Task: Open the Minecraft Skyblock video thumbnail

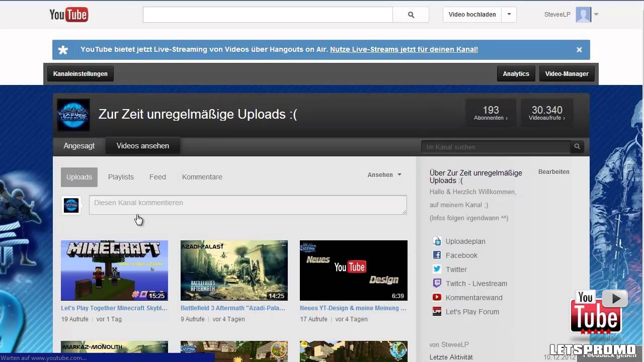Action: point(114,270)
